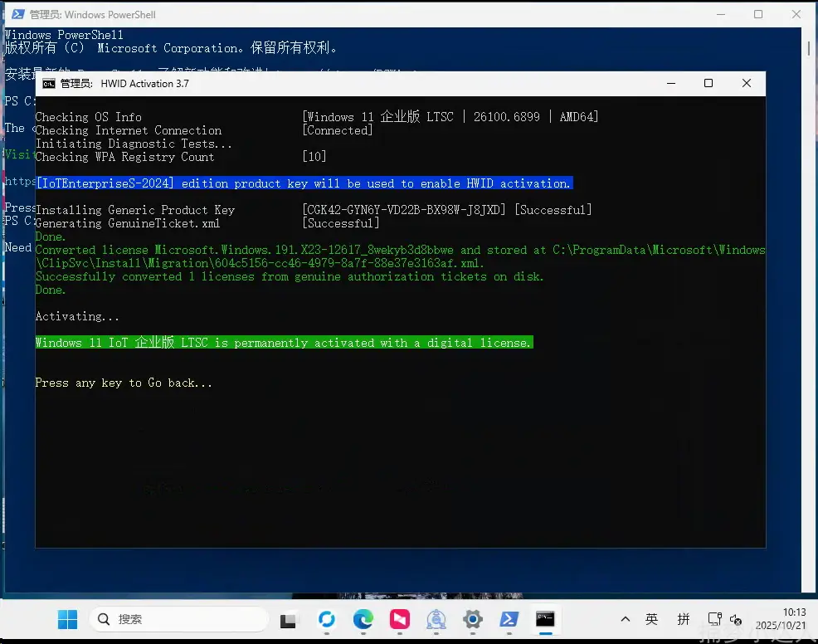Select the command prompt taskbar icon
Screen dimensions: 818x644
[x=545, y=619]
